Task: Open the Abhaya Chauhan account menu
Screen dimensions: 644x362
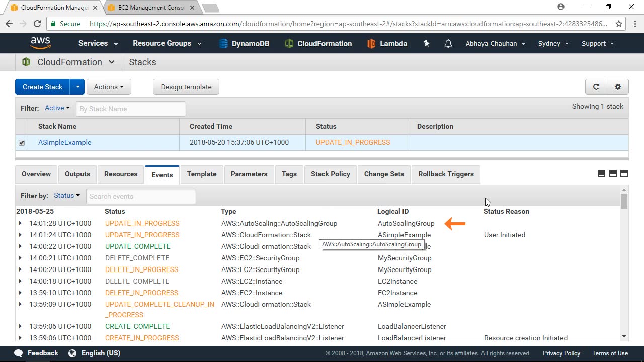Action: click(x=496, y=43)
